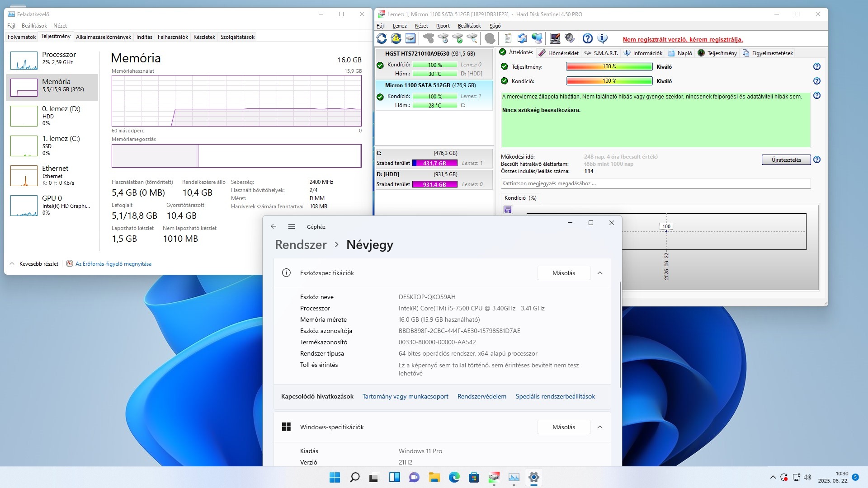
Task: Open the Az Erőforrás-figyelő megnyitása link
Action: [113, 264]
